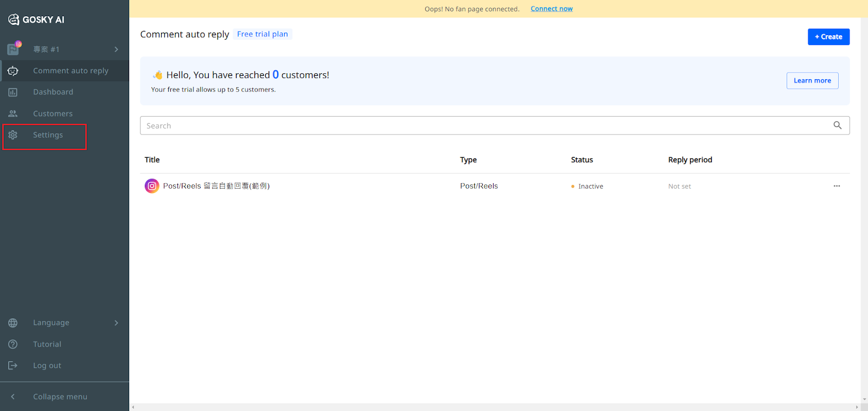Screen dimensions: 868x411
Task: Click the Free trial plan badge
Action: point(263,34)
